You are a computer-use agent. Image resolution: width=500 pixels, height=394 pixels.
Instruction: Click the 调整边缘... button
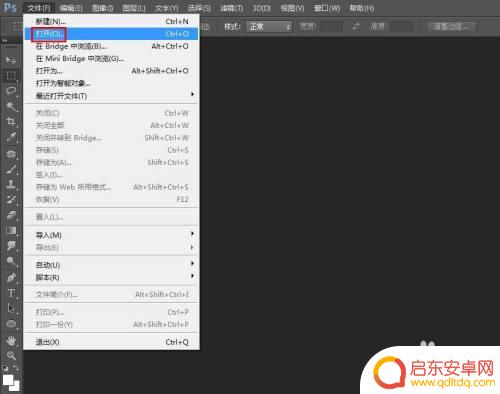(x=451, y=27)
